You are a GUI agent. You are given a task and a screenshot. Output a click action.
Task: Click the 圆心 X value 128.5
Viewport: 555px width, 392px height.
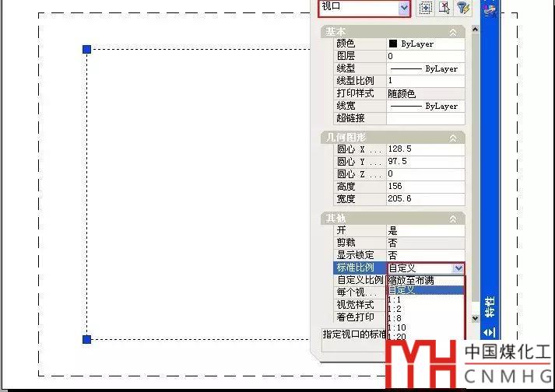coord(426,149)
